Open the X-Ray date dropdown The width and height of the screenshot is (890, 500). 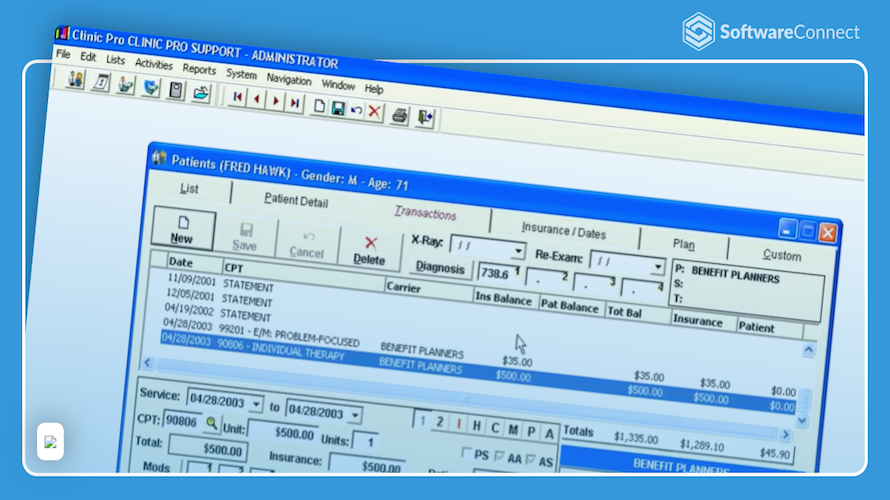[518, 251]
